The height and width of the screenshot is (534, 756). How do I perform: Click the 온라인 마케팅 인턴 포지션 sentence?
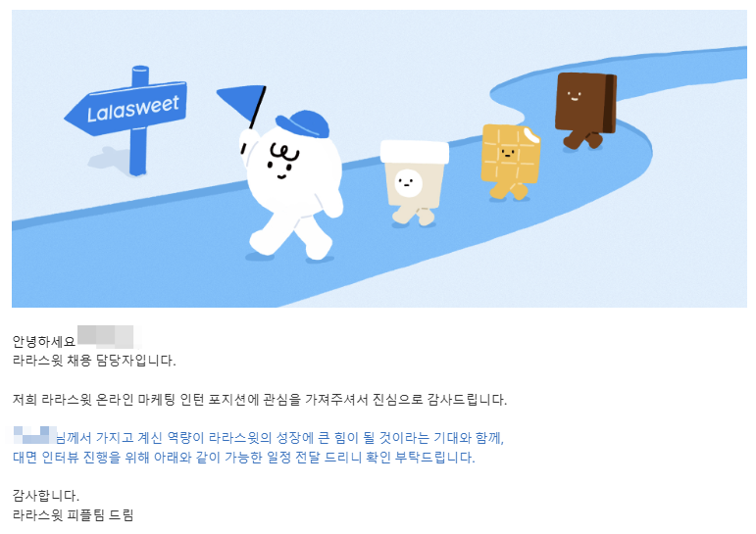point(260,400)
